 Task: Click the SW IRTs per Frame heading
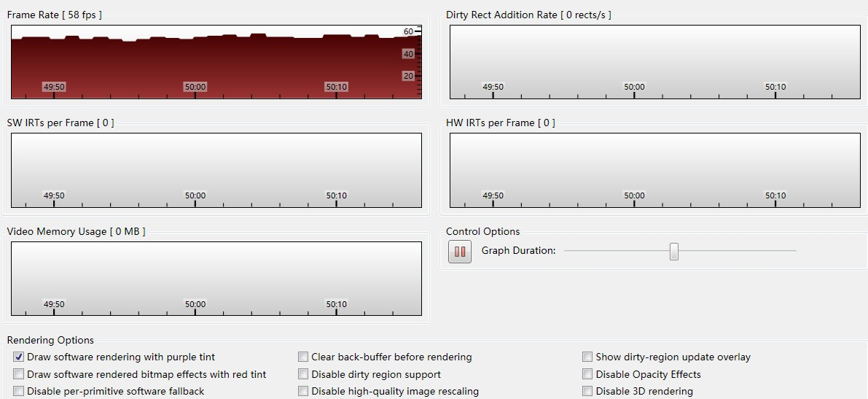tap(60, 123)
